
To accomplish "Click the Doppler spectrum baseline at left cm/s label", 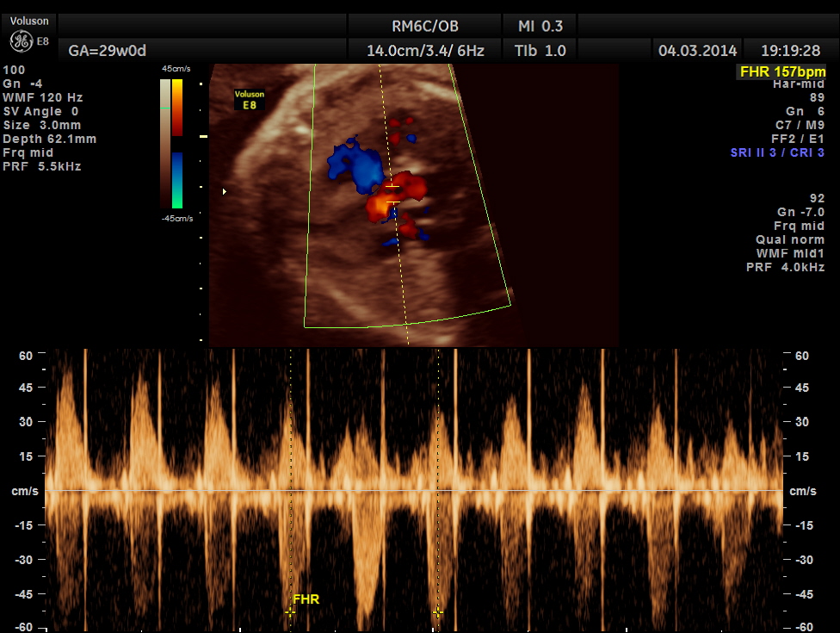I will [x=22, y=491].
